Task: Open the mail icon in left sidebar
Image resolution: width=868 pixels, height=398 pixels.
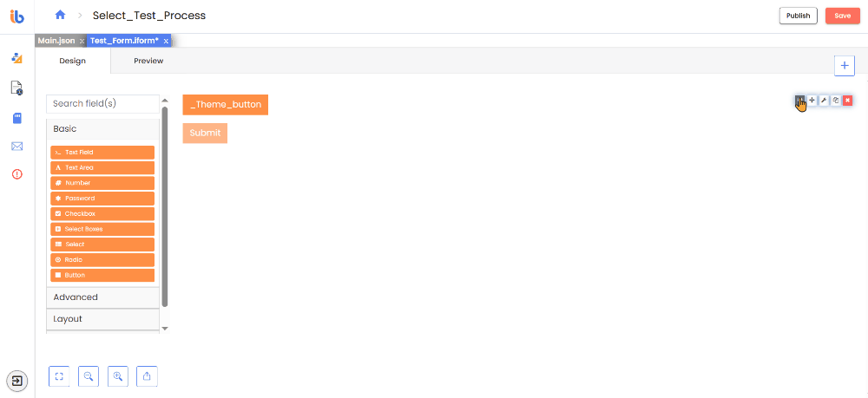Action: (17, 146)
